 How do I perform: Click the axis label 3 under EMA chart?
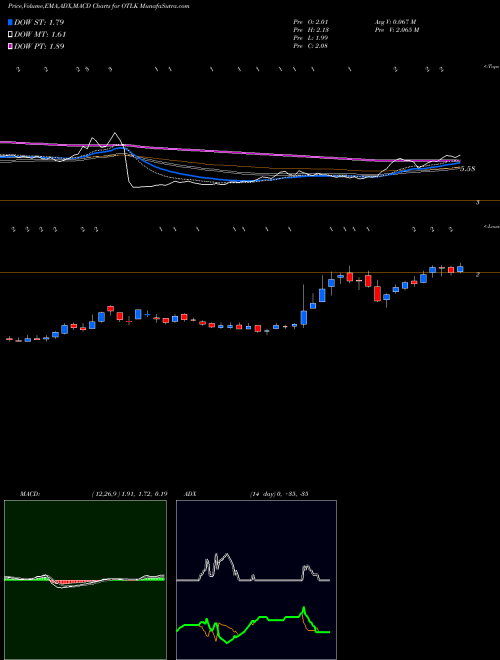[x=478, y=202]
